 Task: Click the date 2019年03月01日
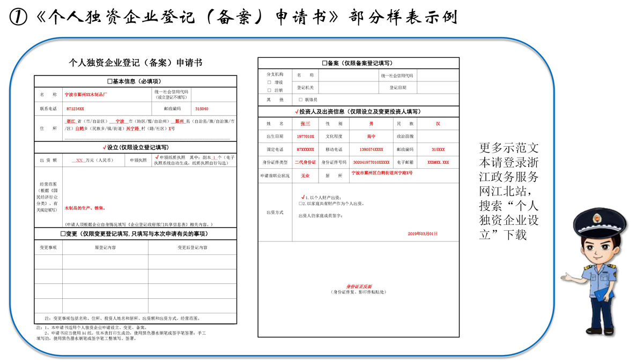click(x=423, y=233)
